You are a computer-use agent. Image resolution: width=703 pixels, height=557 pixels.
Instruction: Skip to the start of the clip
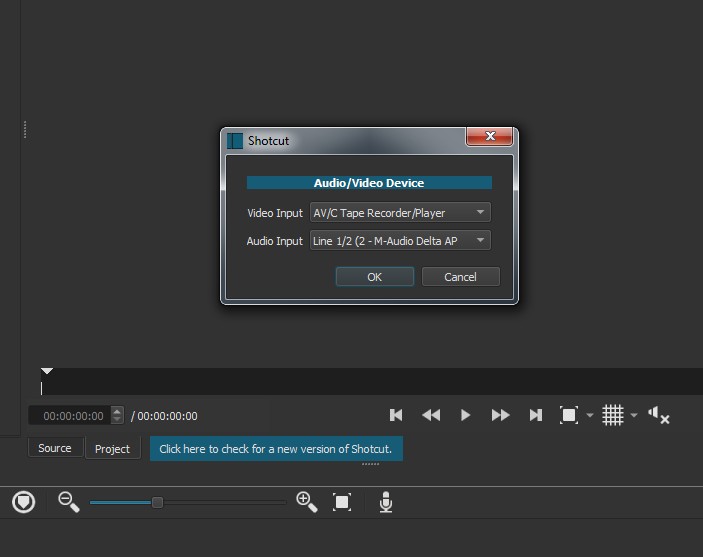tap(396, 415)
